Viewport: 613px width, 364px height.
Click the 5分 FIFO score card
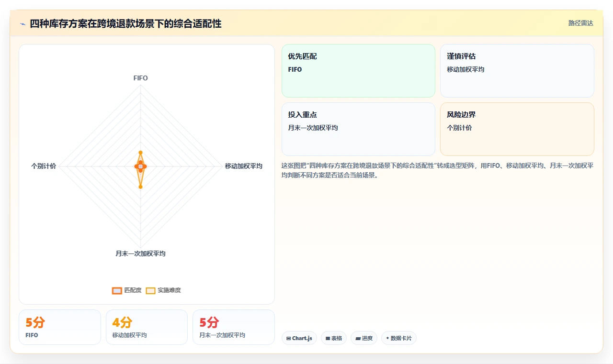60,327
